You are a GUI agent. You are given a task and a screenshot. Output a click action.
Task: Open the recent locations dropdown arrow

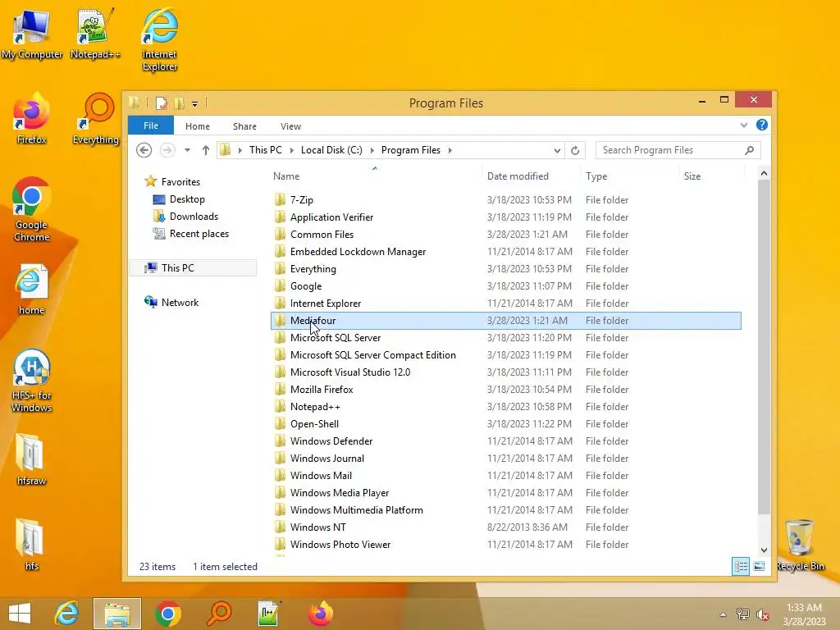pos(188,151)
